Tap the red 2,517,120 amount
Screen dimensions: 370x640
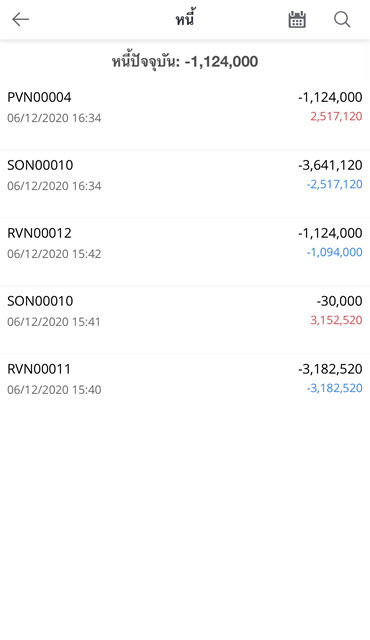[336, 117]
